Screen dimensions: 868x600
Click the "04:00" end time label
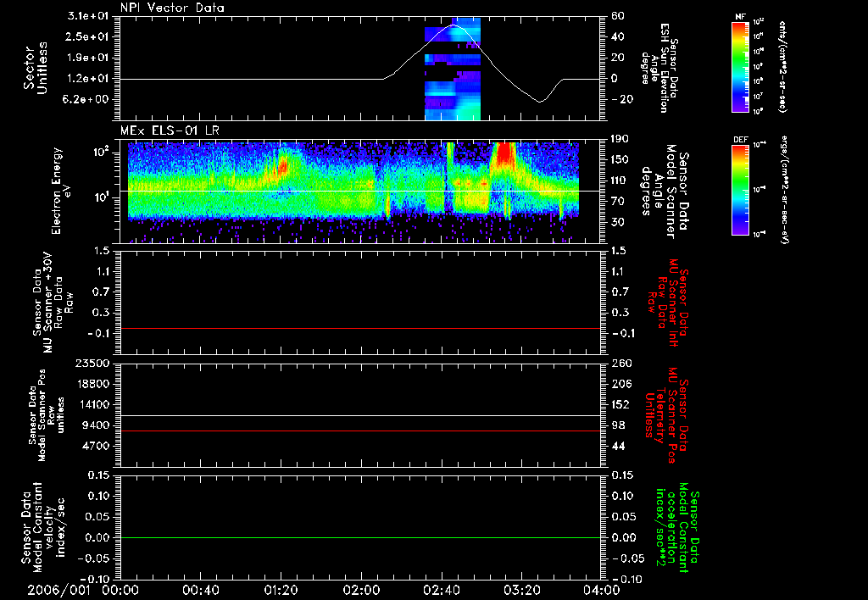(602, 590)
